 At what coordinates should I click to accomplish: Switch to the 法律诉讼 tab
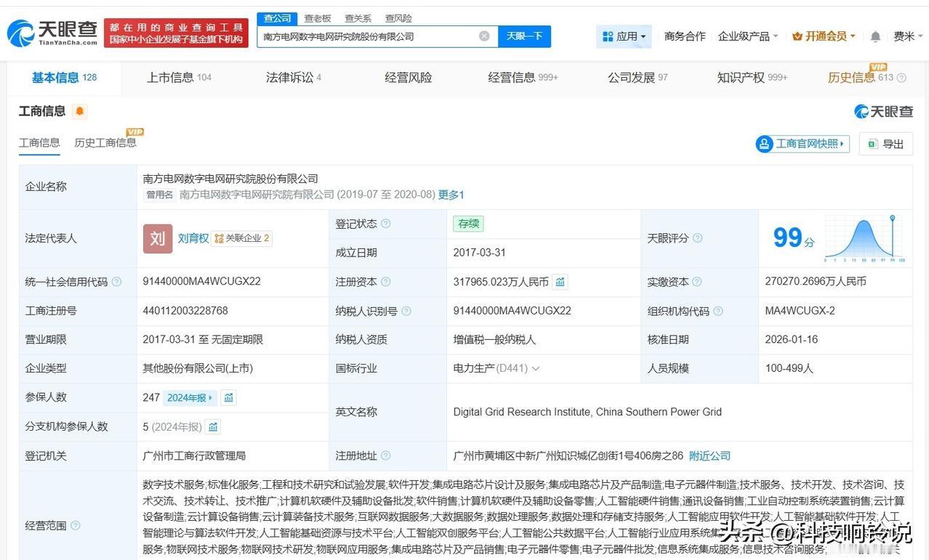(294, 78)
